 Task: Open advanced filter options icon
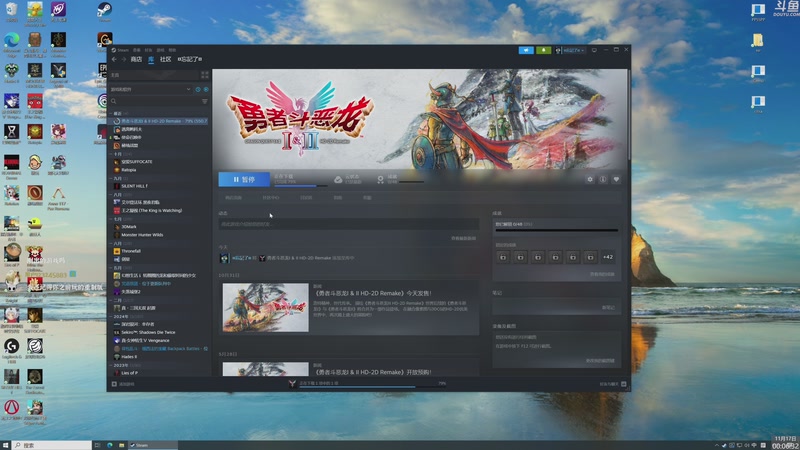pyautogui.click(x=205, y=102)
